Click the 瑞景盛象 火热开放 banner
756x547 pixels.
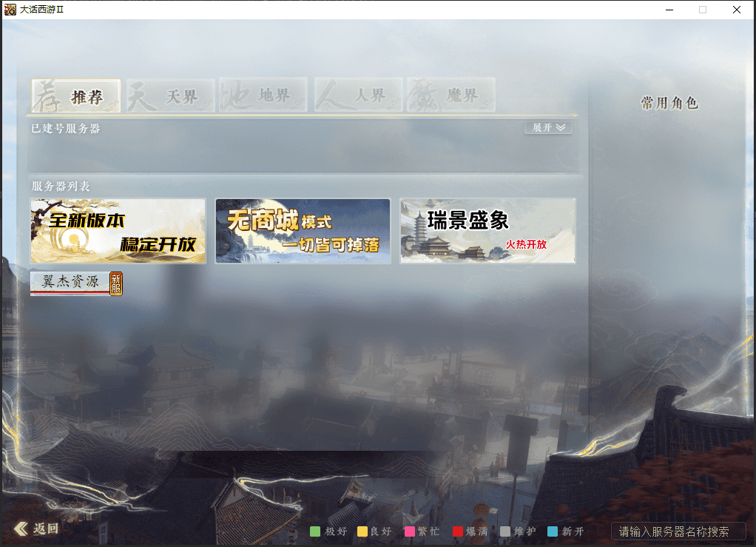click(x=487, y=231)
